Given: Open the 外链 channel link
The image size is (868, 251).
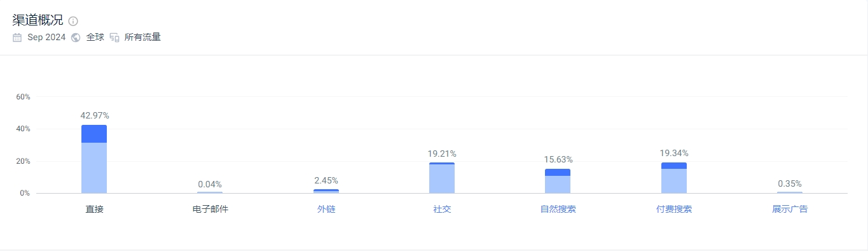Looking at the screenshot, I should click(x=326, y=209).
